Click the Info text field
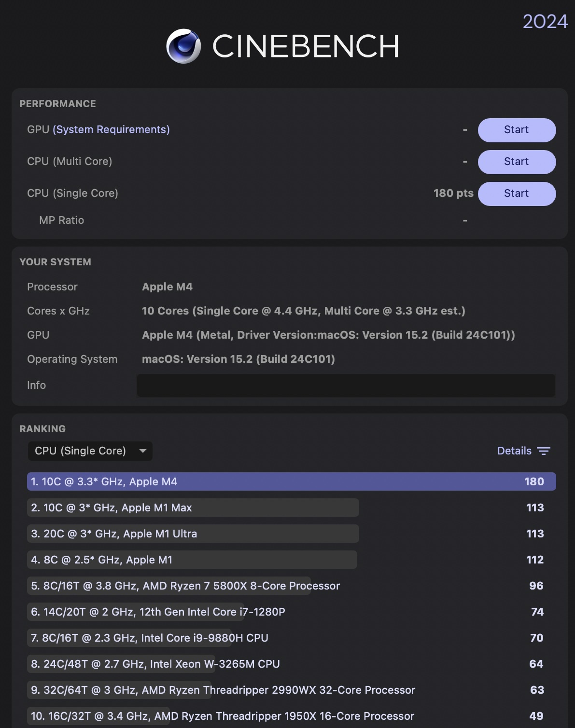Image resolution: width=575 pixels, height=728 pixels. click(x=346, y=385)
